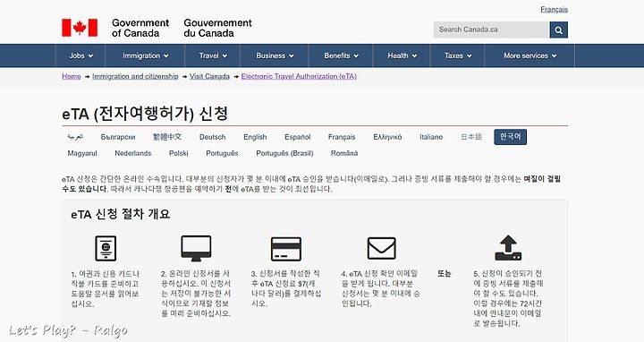The image size is (644, 342).
Task: Click the upload tray icon in step 5
Action: (508, 248)
